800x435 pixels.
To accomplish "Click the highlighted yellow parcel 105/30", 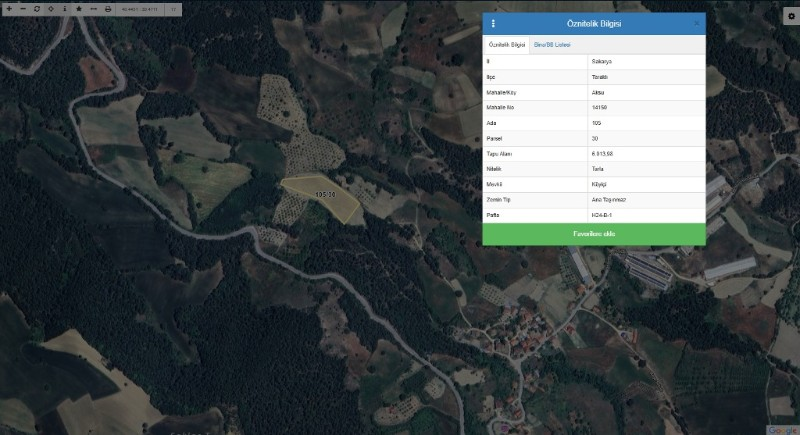I will [322, 194].
